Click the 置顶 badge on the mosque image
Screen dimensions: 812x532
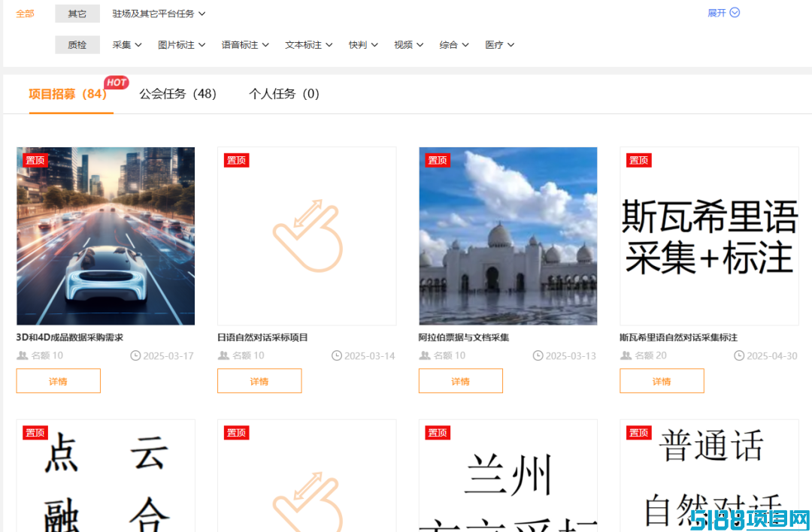pyautogui.click(x=438, y=161)
